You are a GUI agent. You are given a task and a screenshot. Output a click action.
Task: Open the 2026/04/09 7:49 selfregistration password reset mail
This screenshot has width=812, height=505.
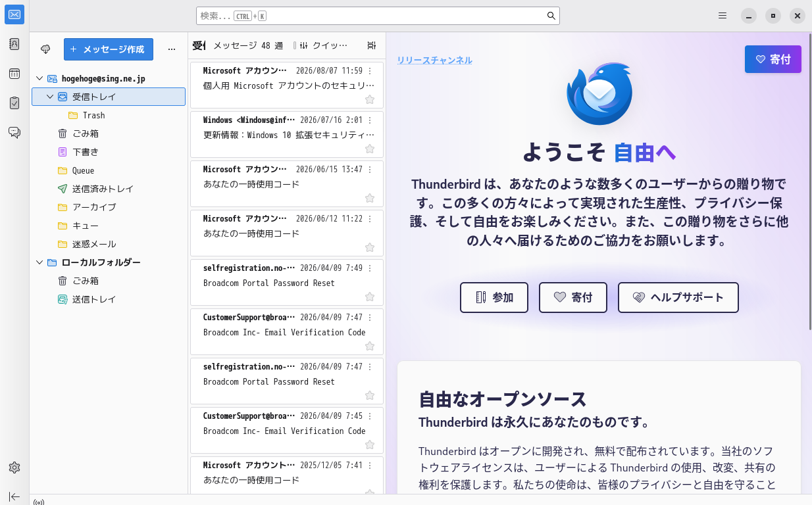point(286,281)
